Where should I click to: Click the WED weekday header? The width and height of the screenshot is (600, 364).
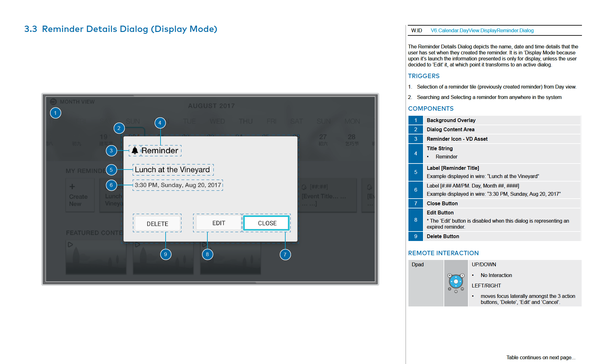point(217,121)
